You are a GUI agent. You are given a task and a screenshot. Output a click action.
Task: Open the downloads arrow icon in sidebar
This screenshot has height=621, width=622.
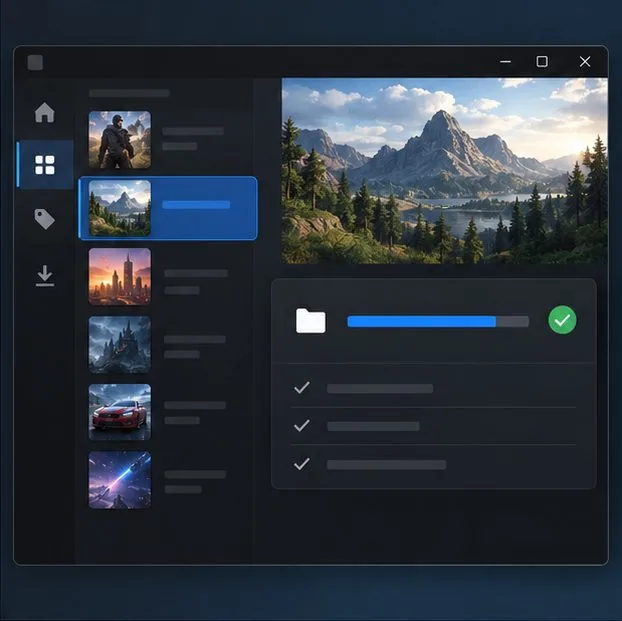(x=45, y=275)
